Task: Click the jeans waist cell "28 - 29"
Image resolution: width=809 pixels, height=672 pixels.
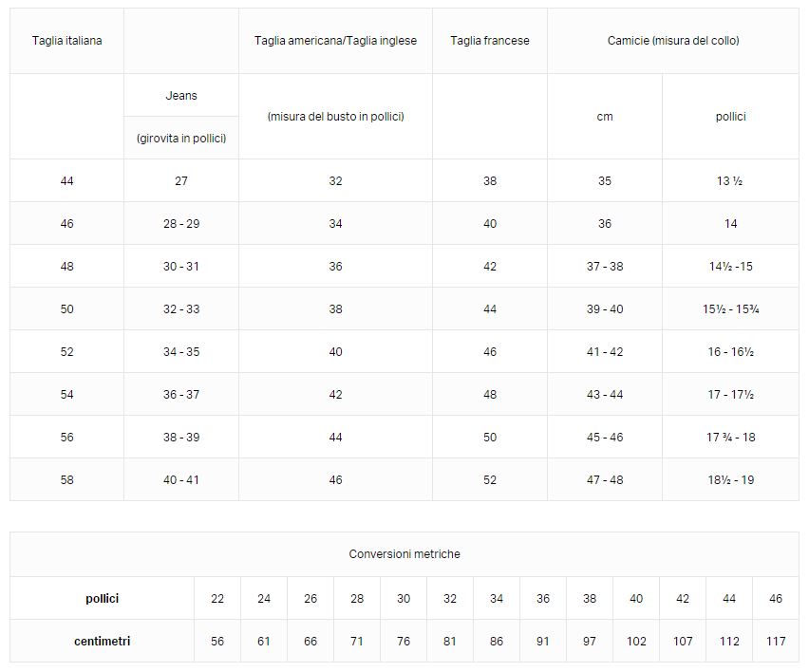Action: pos(181,224)
